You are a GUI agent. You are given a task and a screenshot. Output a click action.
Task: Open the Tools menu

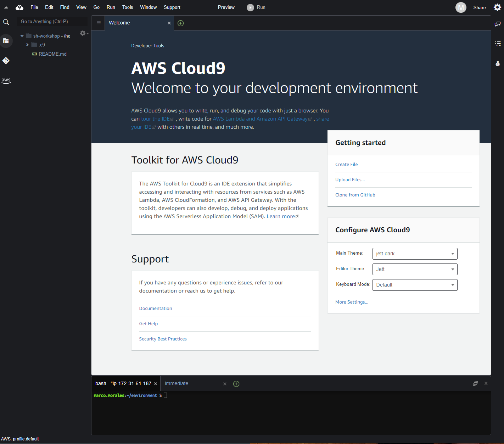[128, 7]
